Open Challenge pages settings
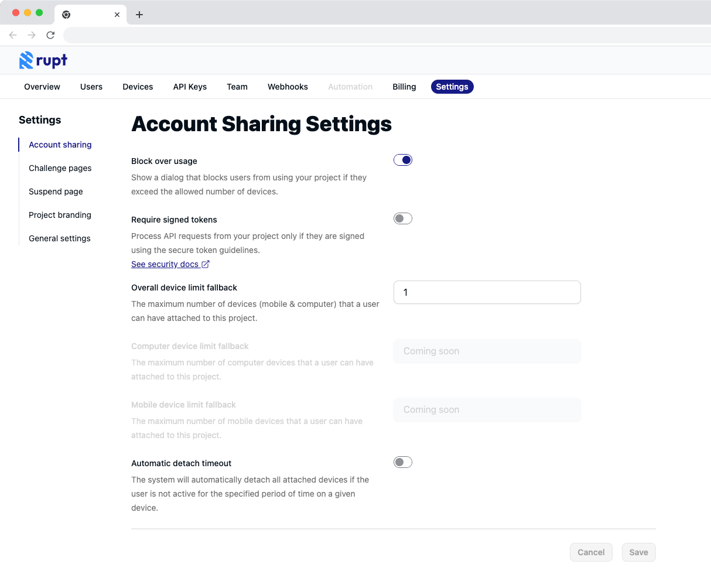 (60, 168)
